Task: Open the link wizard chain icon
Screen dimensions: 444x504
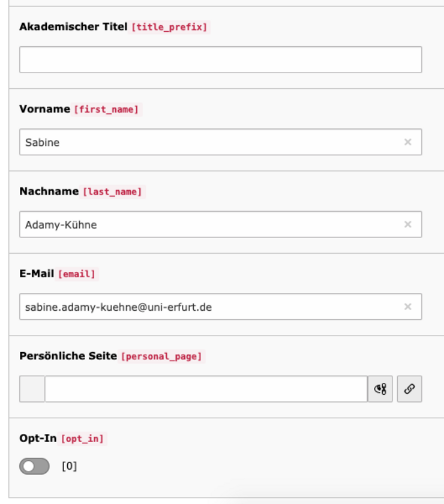Action: pyautogui.click(x=409, y=389)
